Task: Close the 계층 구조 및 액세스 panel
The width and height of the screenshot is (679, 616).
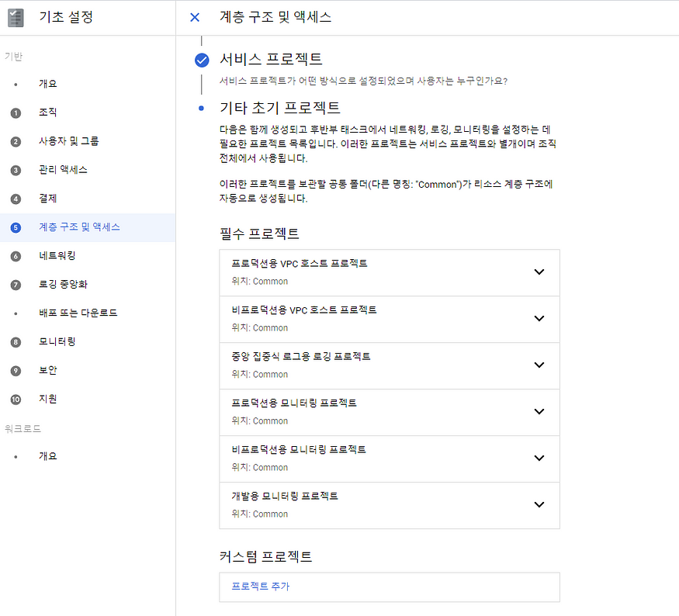Action: pos(195,17)
